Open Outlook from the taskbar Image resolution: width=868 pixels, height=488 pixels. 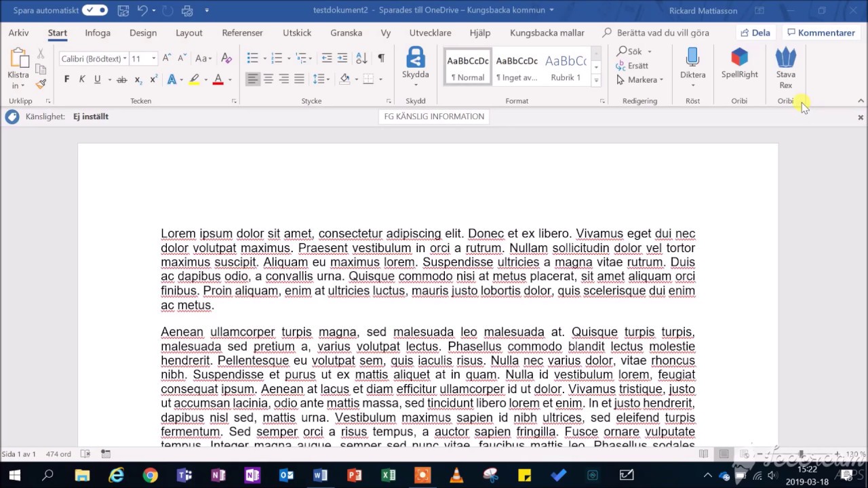tap(286, 475)
